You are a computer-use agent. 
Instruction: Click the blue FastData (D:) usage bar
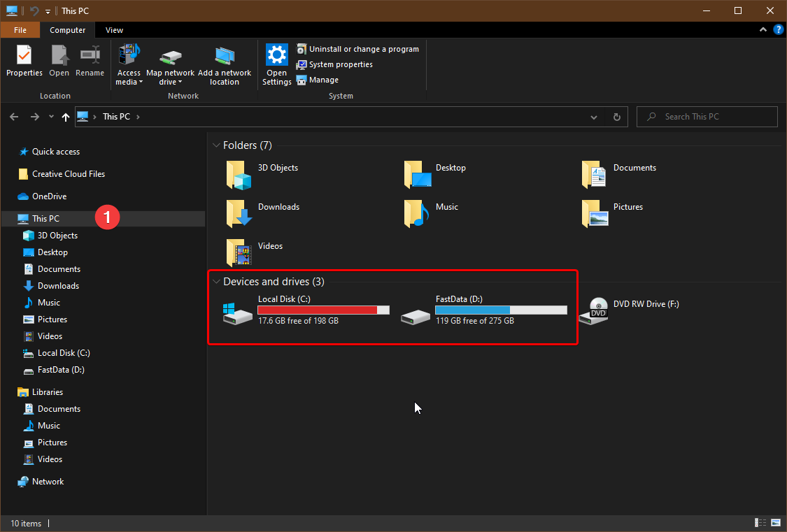[501, 310]
